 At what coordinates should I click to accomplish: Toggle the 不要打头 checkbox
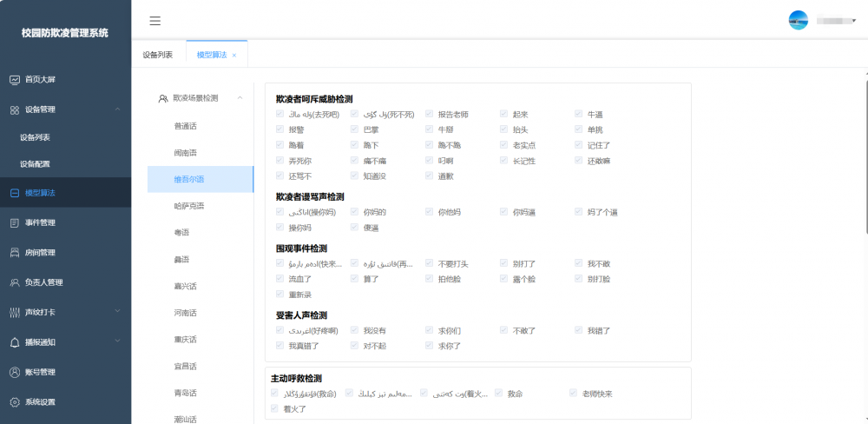point(430,264)
